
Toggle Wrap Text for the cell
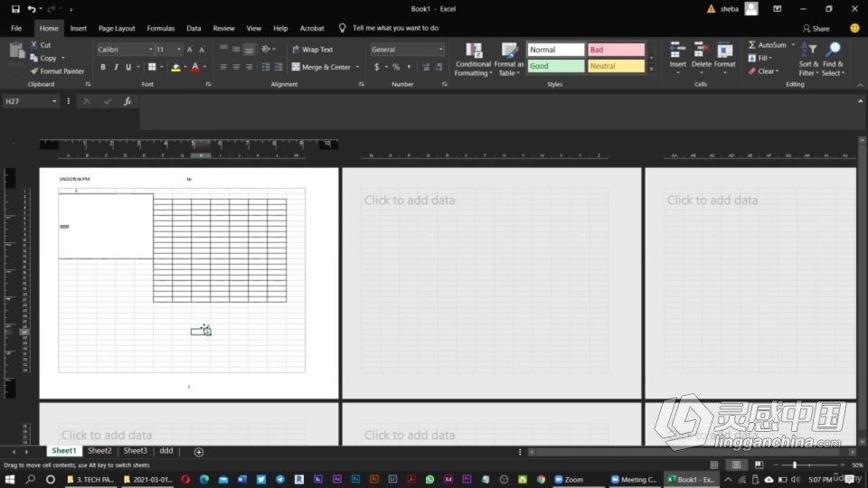click(312, 50)
